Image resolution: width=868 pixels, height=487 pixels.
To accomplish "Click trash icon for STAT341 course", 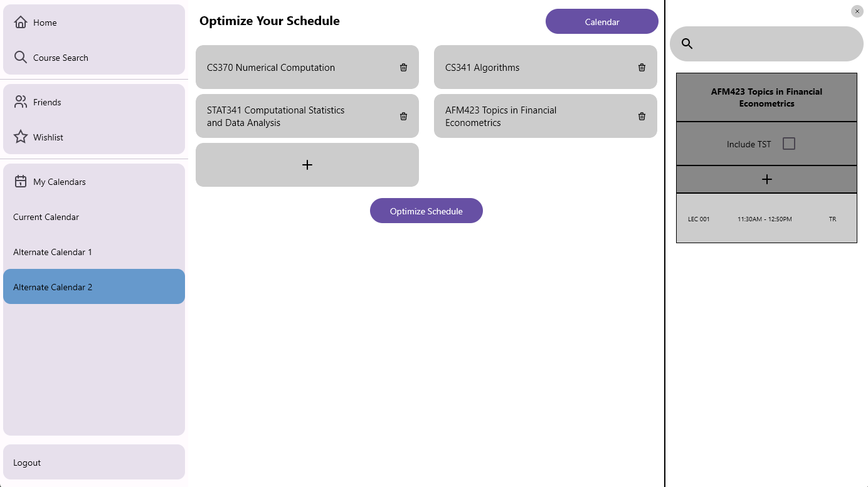I will pos(403,116).
